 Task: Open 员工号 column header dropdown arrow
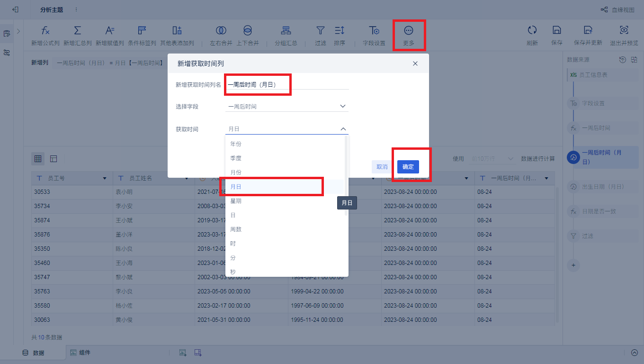point(105,178)
